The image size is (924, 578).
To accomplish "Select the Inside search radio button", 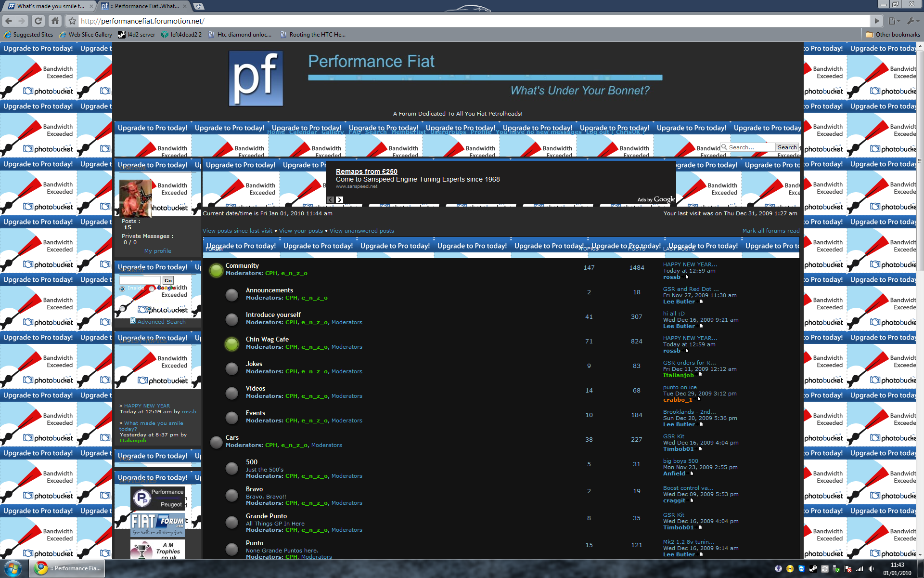I will [122, 289].
